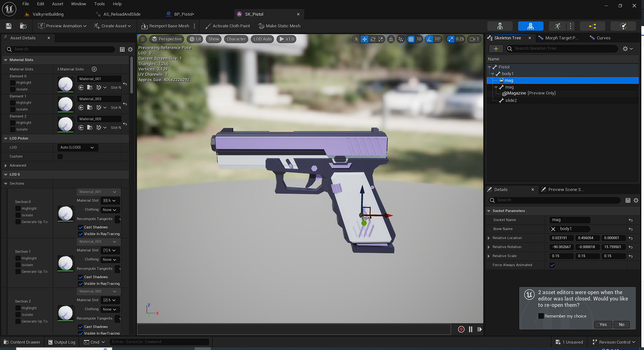Expand the Advanced section
The height and width of the screenshot is (350, 644).
point(6,166)
